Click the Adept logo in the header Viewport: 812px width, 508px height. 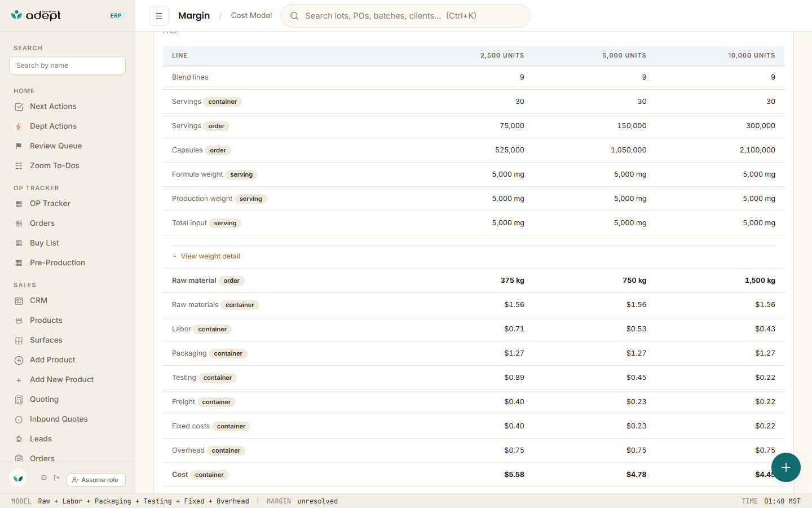(36, 15)
